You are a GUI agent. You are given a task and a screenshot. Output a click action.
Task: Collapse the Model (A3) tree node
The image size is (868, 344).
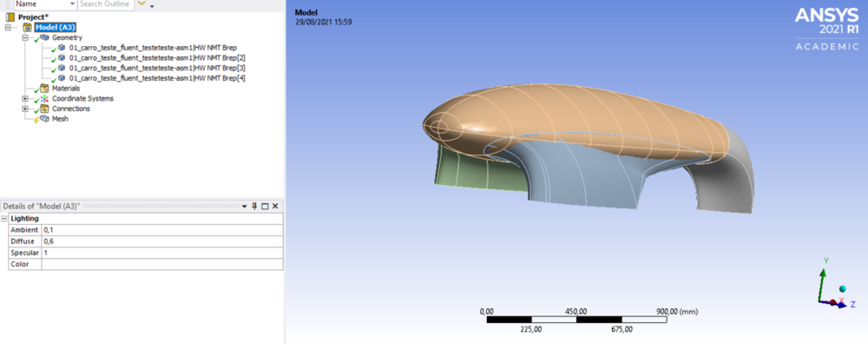[7, 27]
